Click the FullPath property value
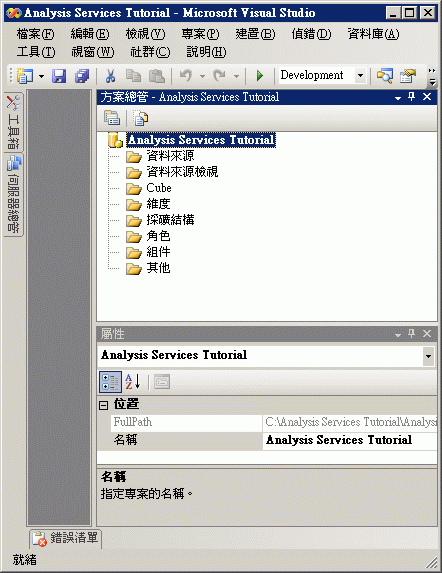Viewport: 442px width, 573px height. click(350, 422)
